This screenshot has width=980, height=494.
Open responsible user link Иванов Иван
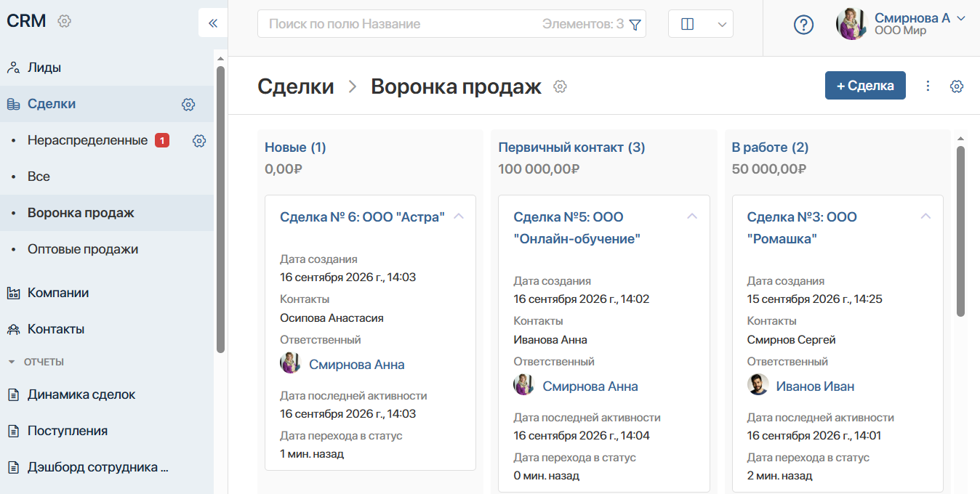[815, 386]
